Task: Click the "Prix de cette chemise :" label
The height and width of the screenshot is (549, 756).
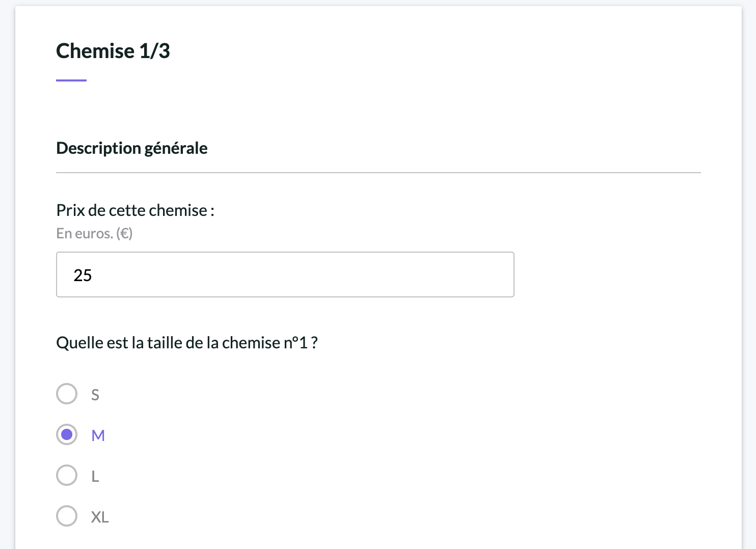Action: (136, 210)
